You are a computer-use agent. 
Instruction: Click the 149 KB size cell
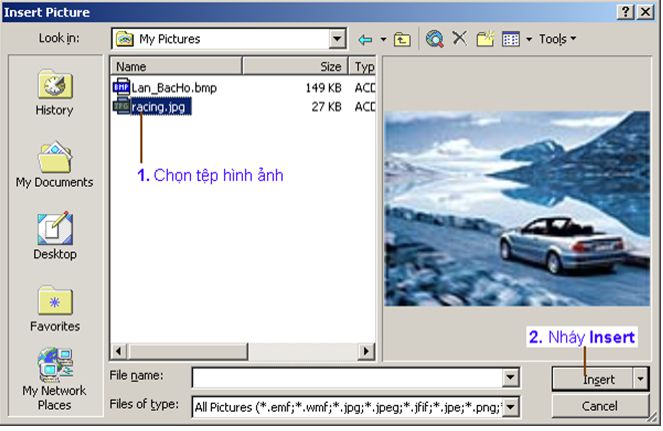click(323, 88)
